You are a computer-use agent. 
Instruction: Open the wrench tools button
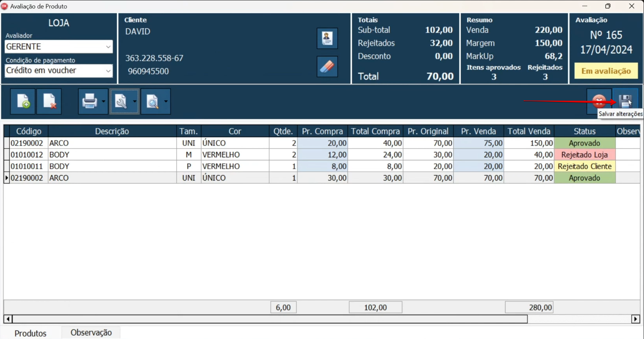tap(121, 102)
